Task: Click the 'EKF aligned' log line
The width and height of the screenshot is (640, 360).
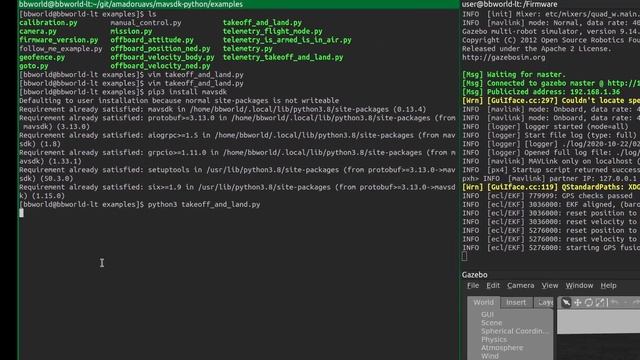Action: click(x=551, y=204)
